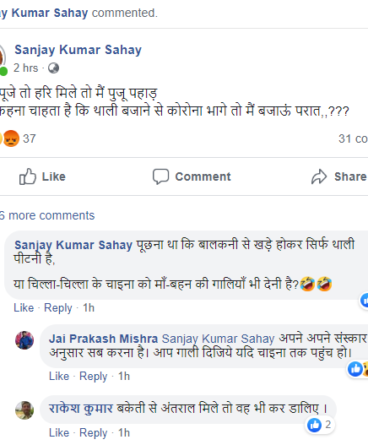Click the angry reaction emoji on the post
This screenshot has width=368, height=445.
pos(11,138)
